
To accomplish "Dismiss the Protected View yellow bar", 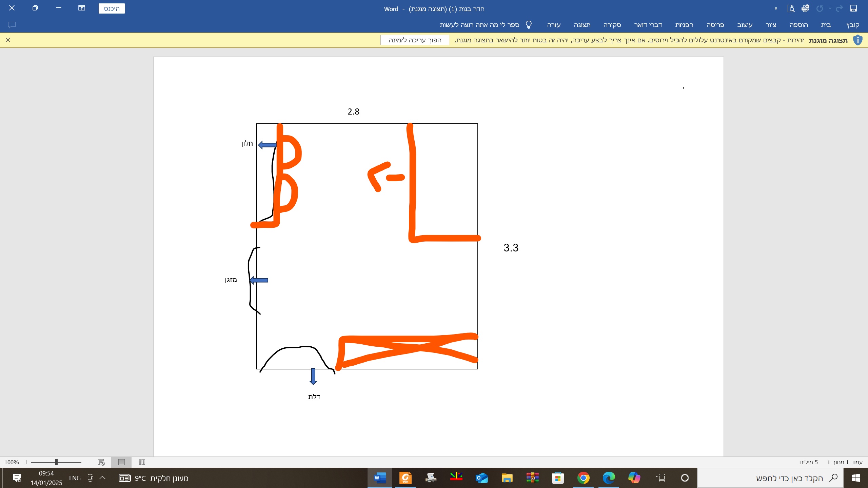I will 8,40.
